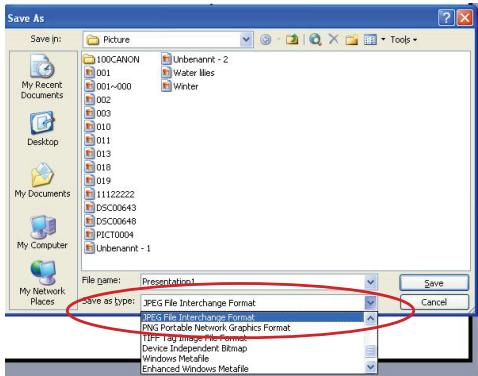Create a new folder icon
Image resolution: width=478 pixels, height=376 pixels.
[x=351, y=40]
